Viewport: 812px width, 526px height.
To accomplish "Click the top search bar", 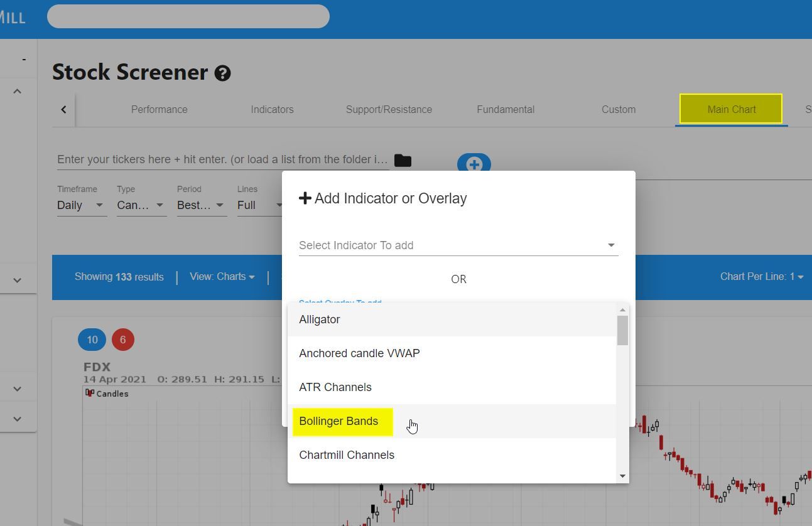I will coord(188,16).
